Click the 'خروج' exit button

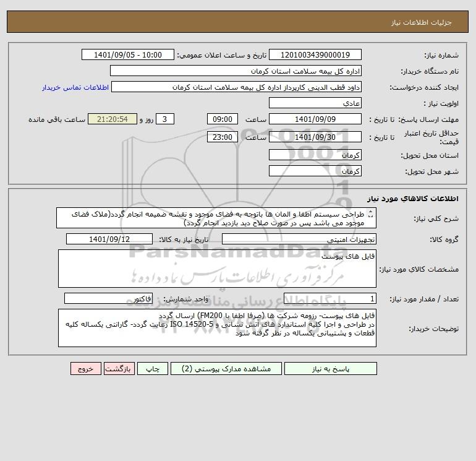[86, 369]
